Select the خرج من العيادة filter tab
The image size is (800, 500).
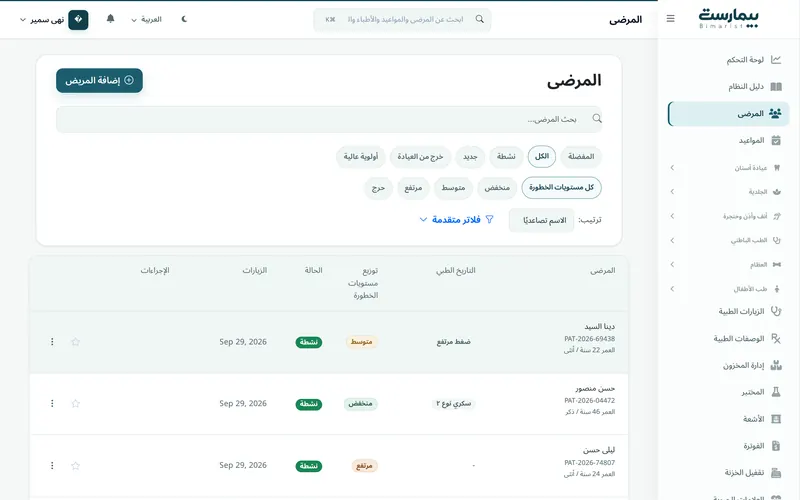point(420,157)
